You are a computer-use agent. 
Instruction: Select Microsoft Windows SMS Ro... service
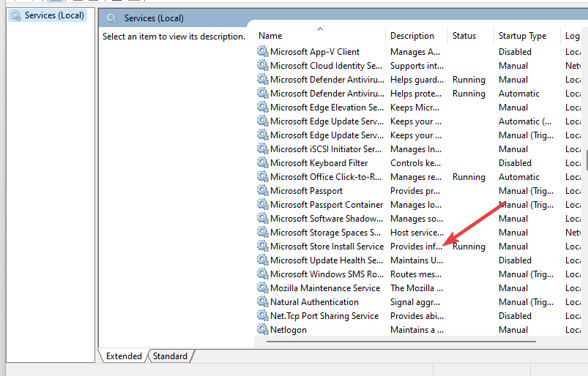327,274
